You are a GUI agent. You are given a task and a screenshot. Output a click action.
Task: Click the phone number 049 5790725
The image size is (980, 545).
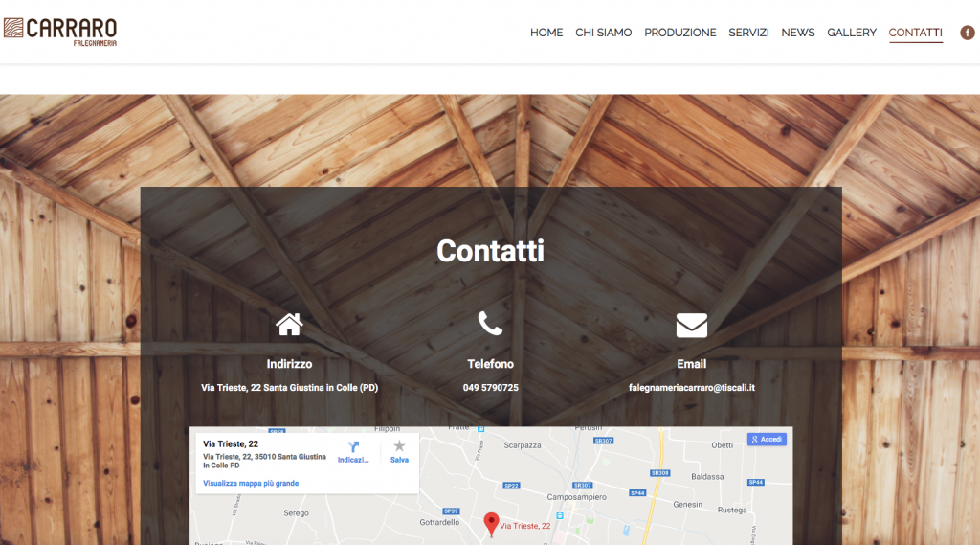(490, 388)
